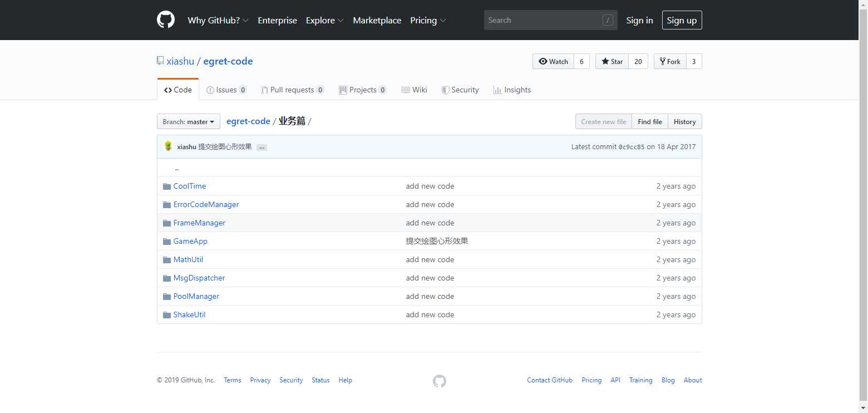The image size is (868, 413).
Task: Open the Why GitHub? dropdown menu
Action: pyautogui.click(x=218, y=20)
